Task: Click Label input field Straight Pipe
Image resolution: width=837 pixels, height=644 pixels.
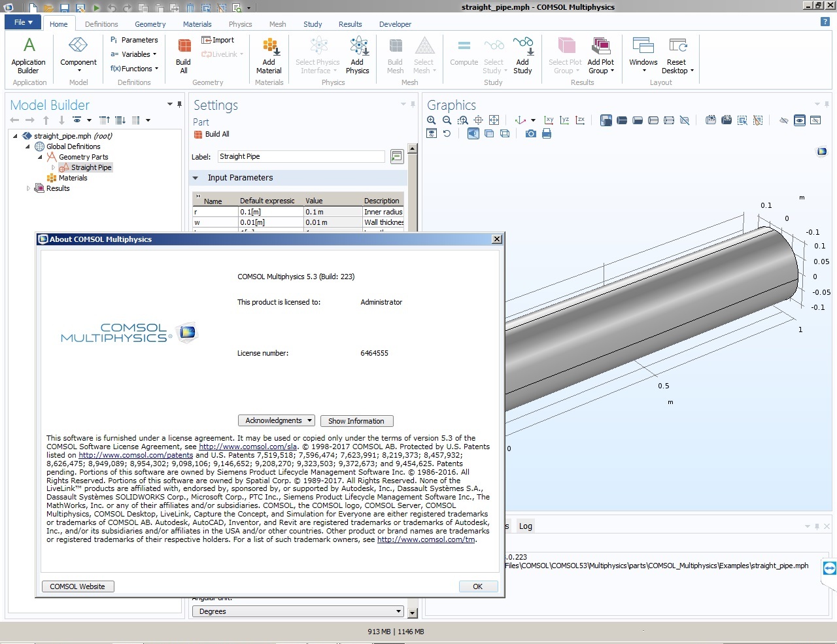Action: click(x=301, y=156)
